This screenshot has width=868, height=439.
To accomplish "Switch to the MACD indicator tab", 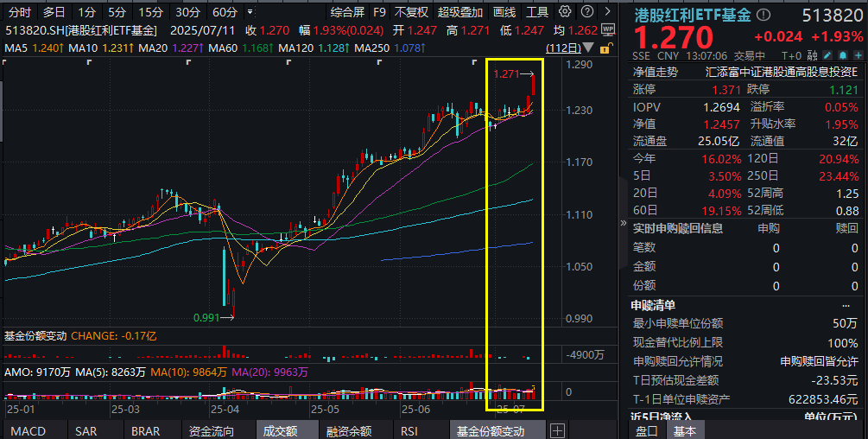I will click(27, 430).
